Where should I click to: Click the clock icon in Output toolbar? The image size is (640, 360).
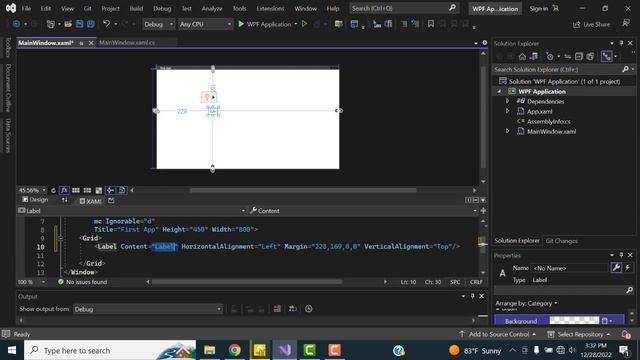coord(309,309)
